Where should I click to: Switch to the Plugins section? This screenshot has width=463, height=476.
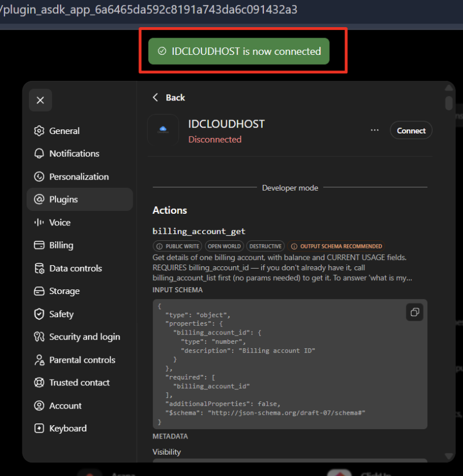[x=80, y=199]
